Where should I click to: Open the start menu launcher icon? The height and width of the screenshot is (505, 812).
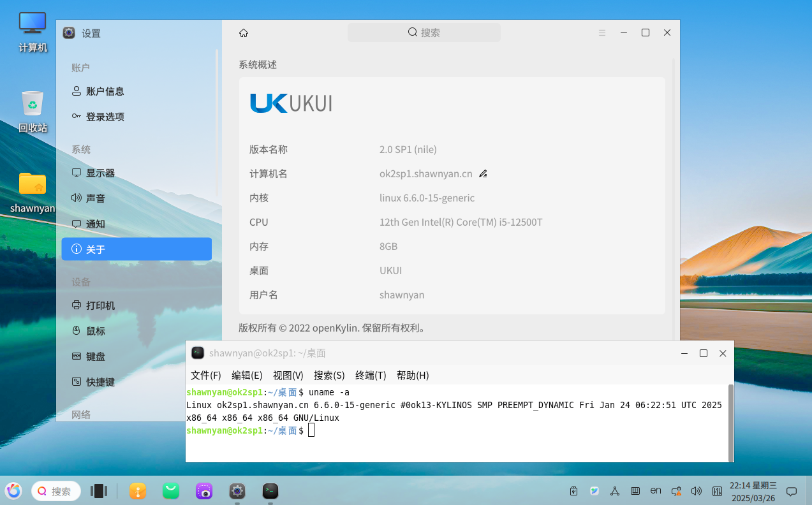click(13, 490)
